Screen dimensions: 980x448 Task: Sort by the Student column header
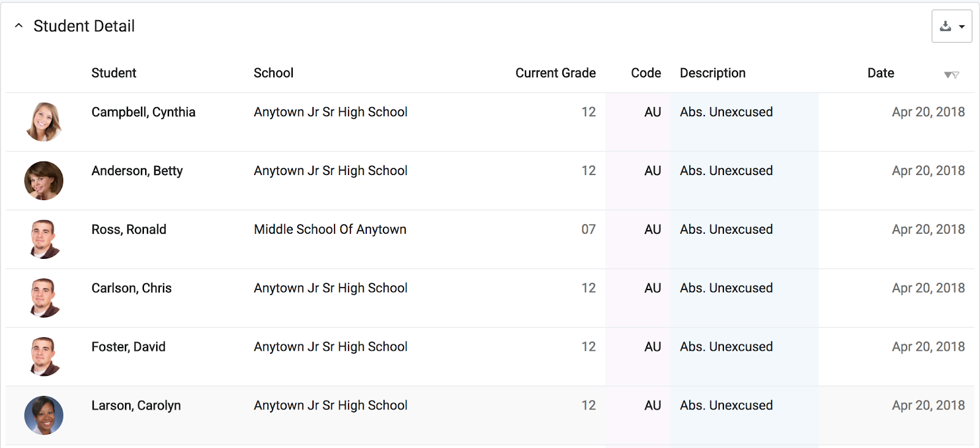point(114,73)
